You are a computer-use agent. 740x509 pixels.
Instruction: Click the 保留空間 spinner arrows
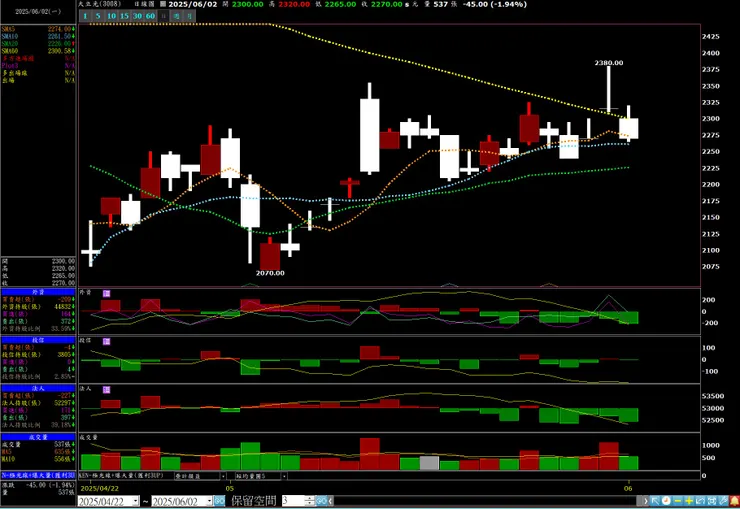309,501
